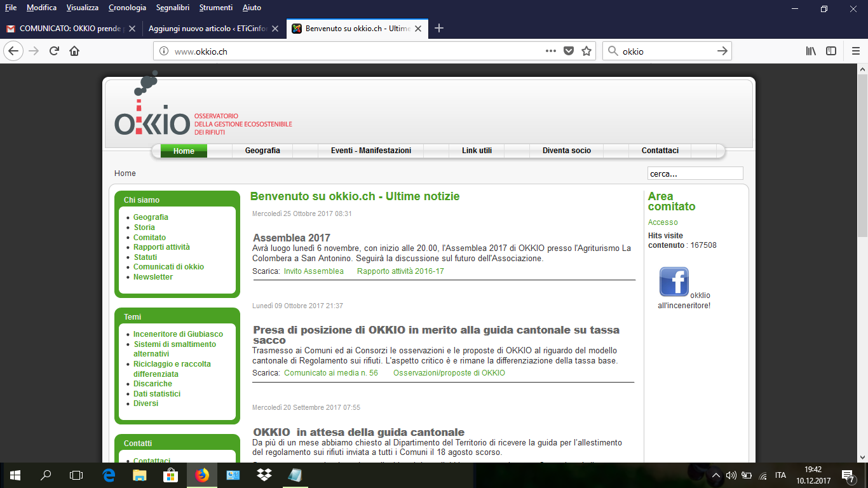
Task: Open Contattaci nav item
Action: click(x=660, y=151)
